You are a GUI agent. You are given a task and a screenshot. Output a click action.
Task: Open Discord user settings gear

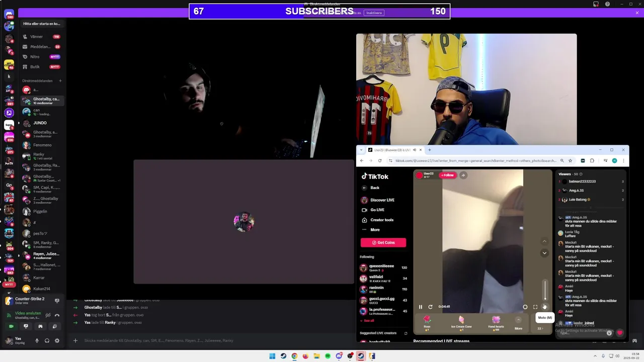pos(57,340)
